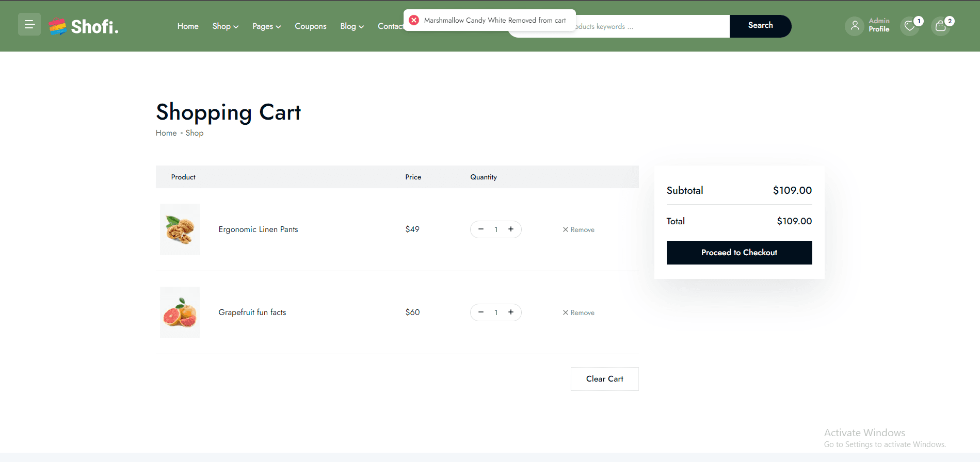Remove Grapefruit fun facts from cart
The image size is (980, 462).
click(x=579, y=313)
